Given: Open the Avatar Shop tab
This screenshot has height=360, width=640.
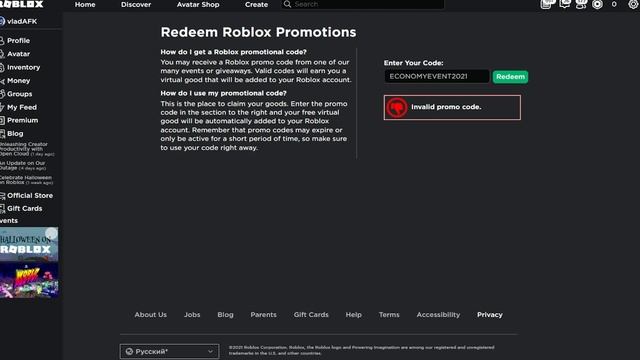Looking at the screenshot, I should point(198,4).
